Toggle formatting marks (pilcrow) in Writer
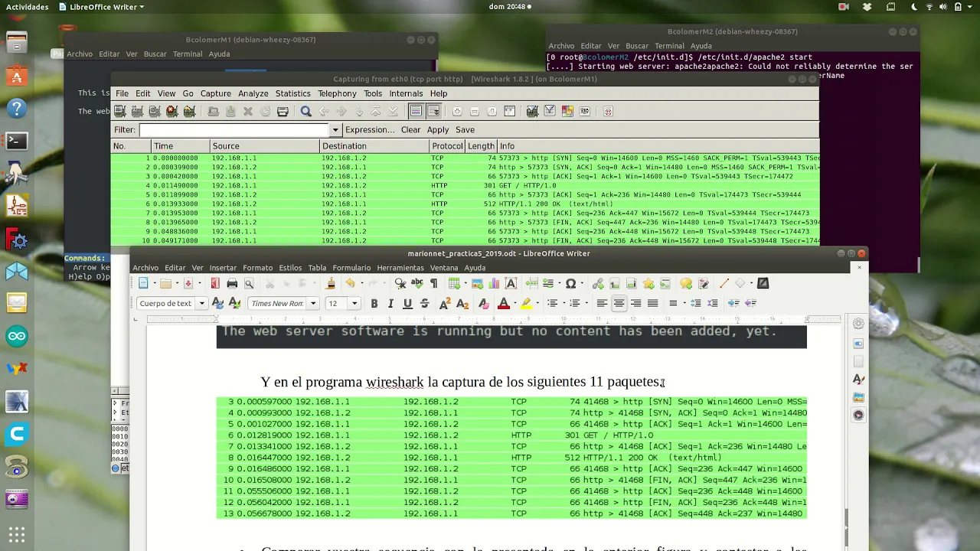 (434, 283)
